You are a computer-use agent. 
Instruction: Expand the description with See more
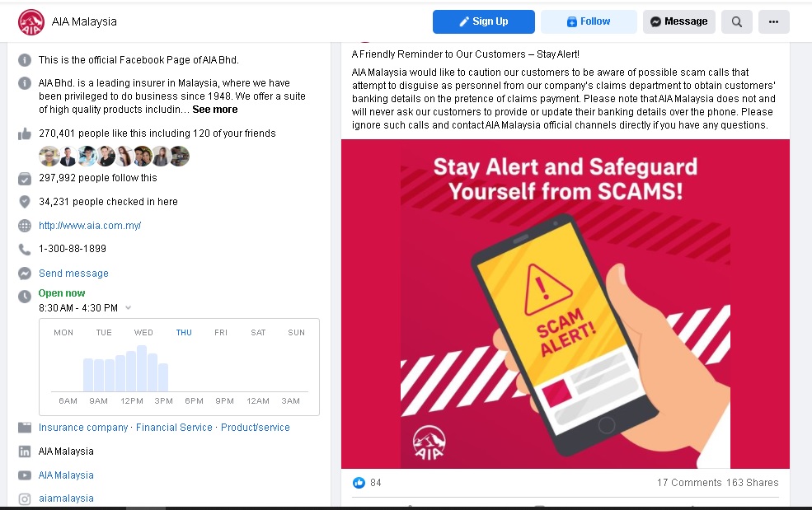click(x=215, y=110)
